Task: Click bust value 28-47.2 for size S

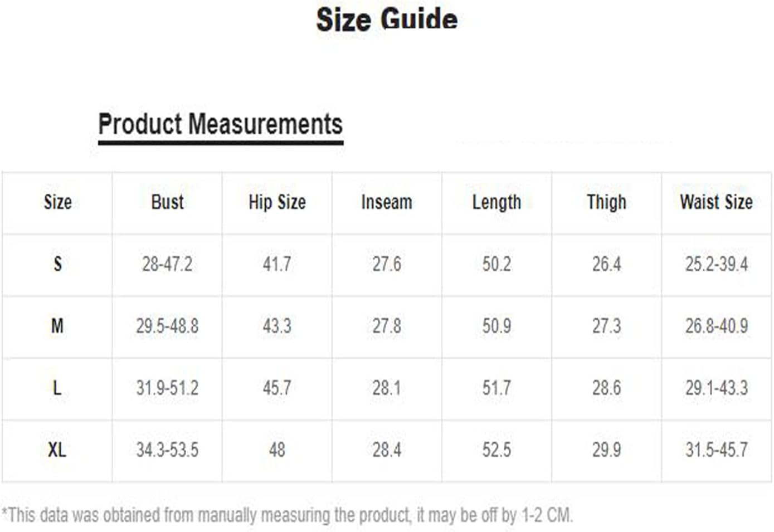Action: coord(167,263)
